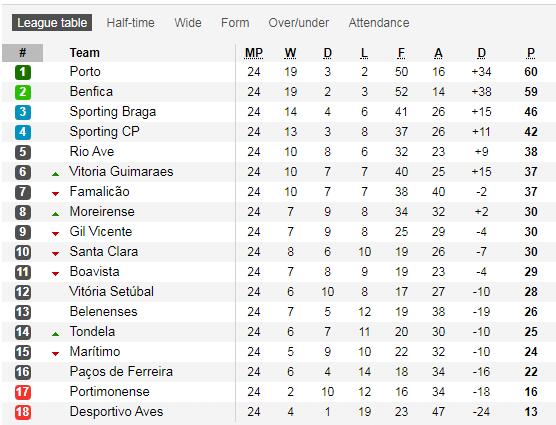Switch to the Half-time tab
The image size is (556, 425).
[x=130, y=23]
